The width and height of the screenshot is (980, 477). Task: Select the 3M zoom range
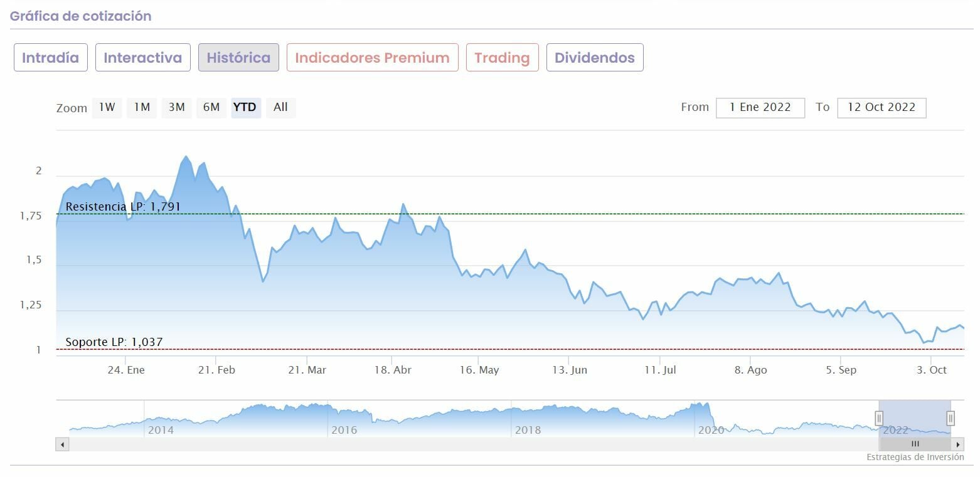coord(176,107)
